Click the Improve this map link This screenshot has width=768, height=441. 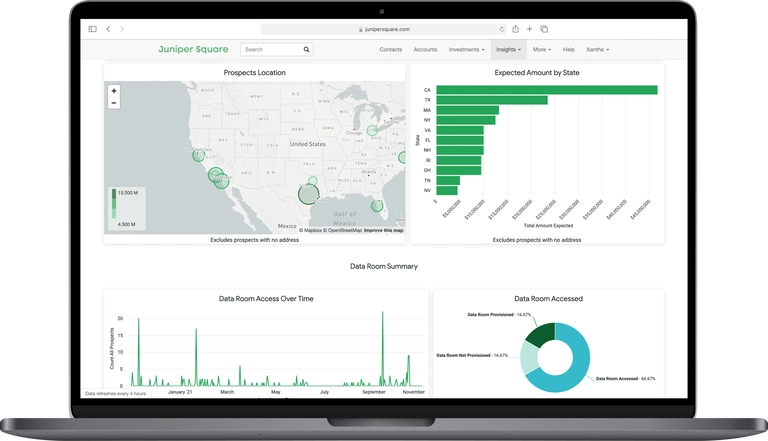pos(384,231)
